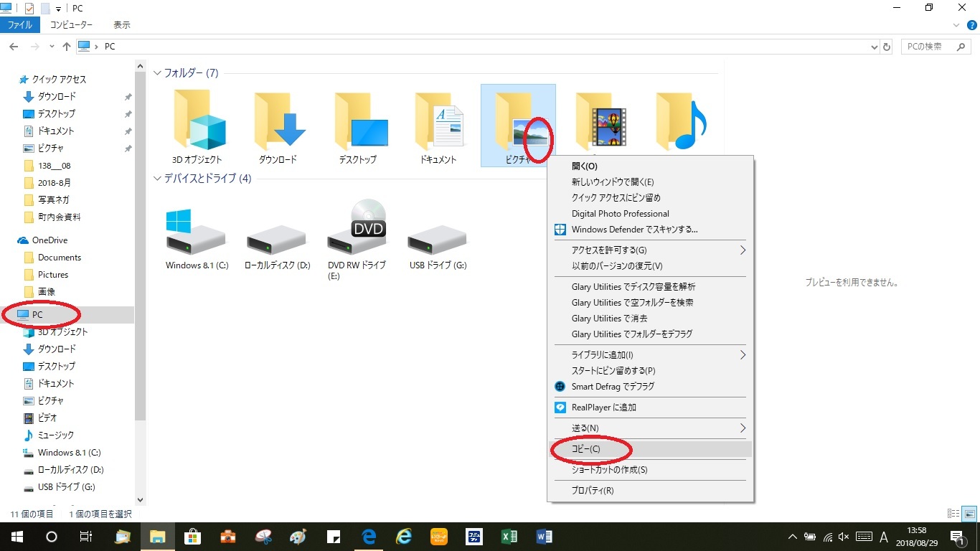
Task: Go up one level with up arrow
Action: pos(67,47)
